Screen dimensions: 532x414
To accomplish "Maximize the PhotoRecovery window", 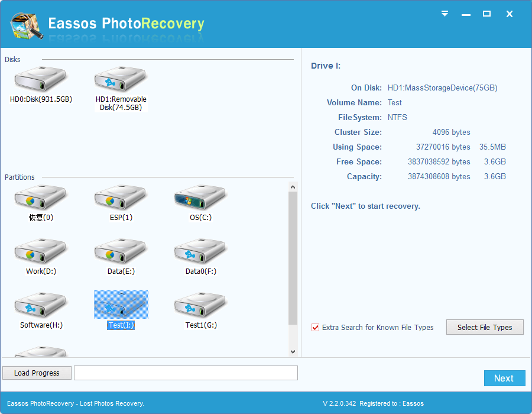I will pyautogui.click(x=486, y=14).
